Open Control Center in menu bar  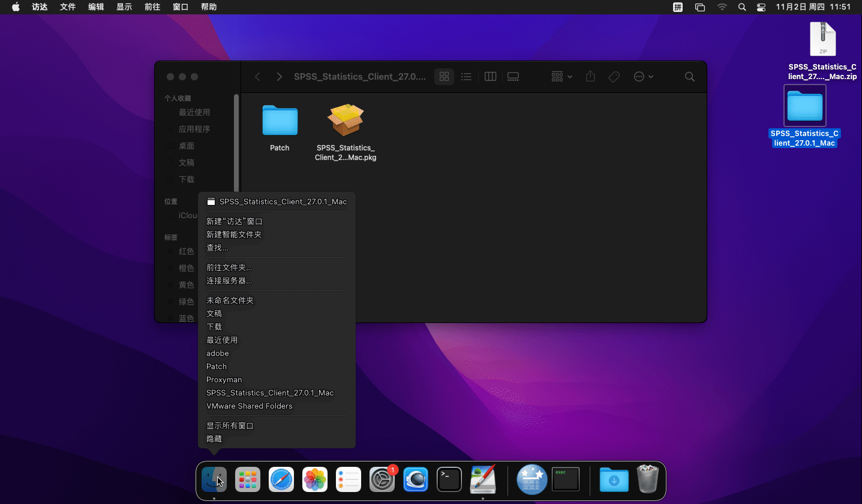click(761, 7)
